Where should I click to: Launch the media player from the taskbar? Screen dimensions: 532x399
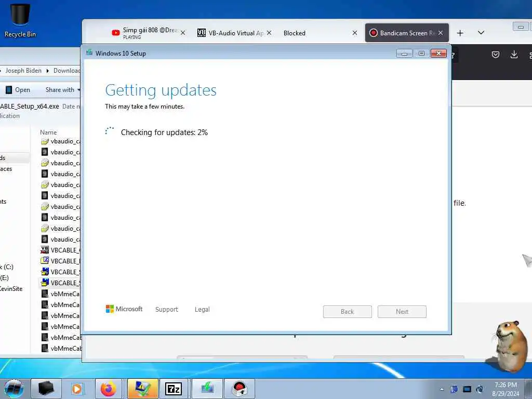pos(77,389)
